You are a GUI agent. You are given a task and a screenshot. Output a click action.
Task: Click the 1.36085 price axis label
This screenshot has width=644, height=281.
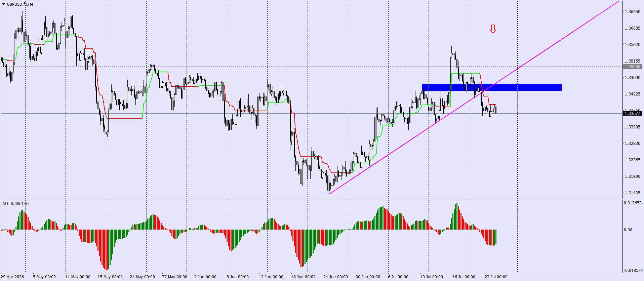(632, 28)
